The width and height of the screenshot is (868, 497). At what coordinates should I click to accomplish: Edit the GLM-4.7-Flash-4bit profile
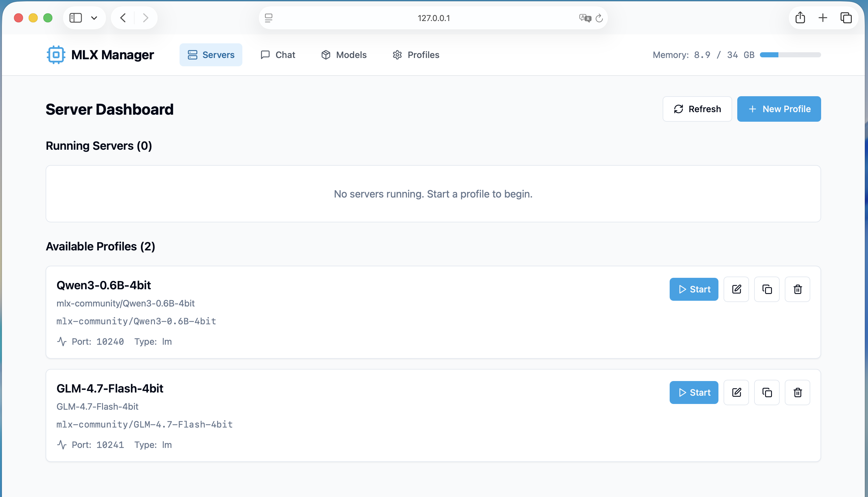pyautogui.click(x=736, y=392)
